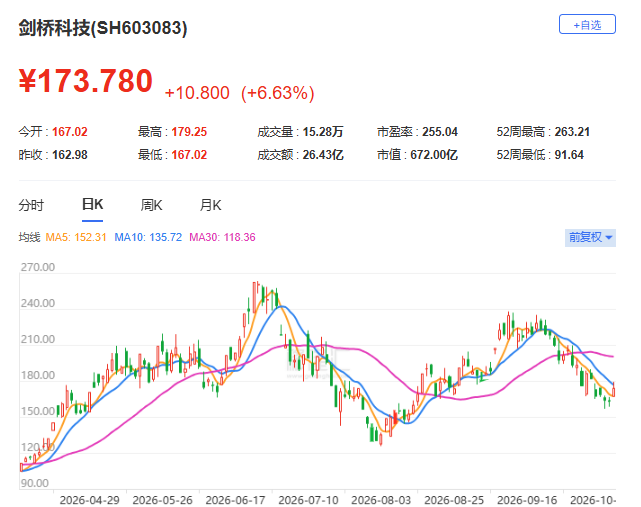Switch to the 分时 chart tab
This screenshot has width=641, height=507.
[x=31, y=205]
